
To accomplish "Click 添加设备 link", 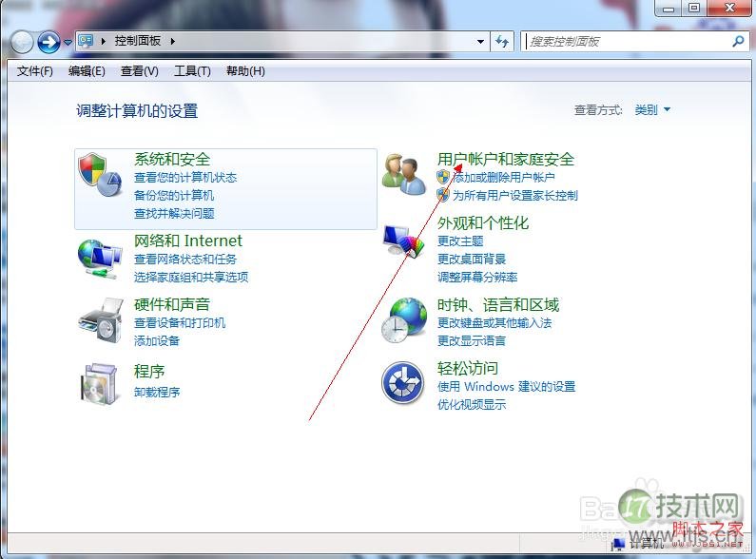I will (x=157, y=341).
